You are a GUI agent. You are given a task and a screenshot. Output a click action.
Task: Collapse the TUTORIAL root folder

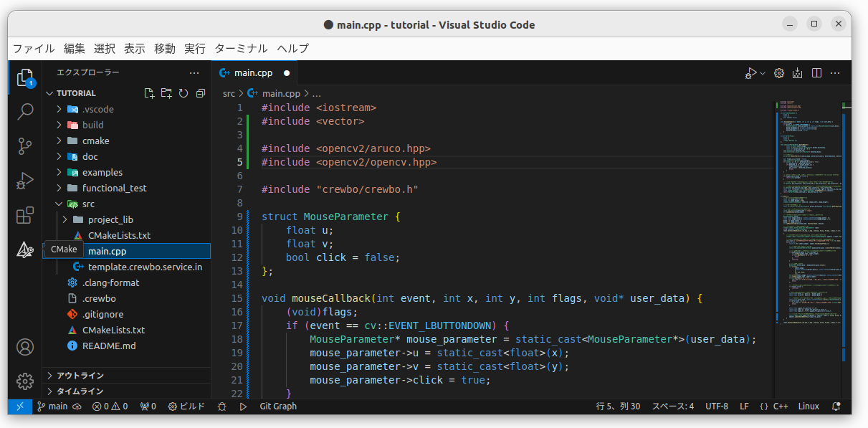tap(49, 93)
